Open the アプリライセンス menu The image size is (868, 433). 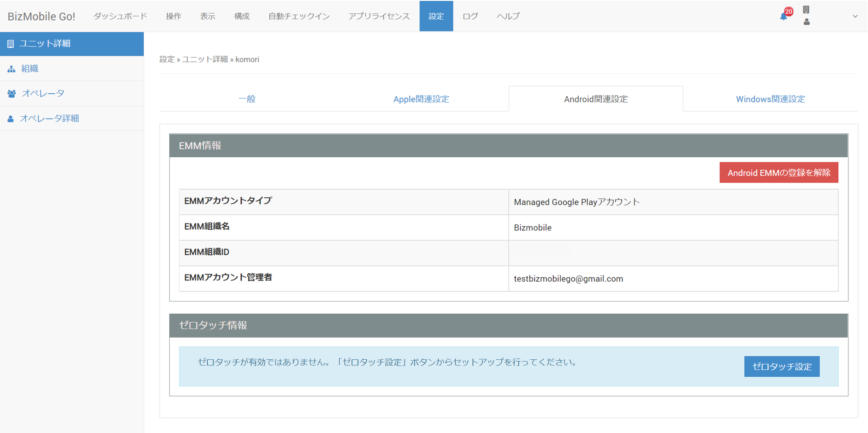pyautogui.click(x=379, y=16)
